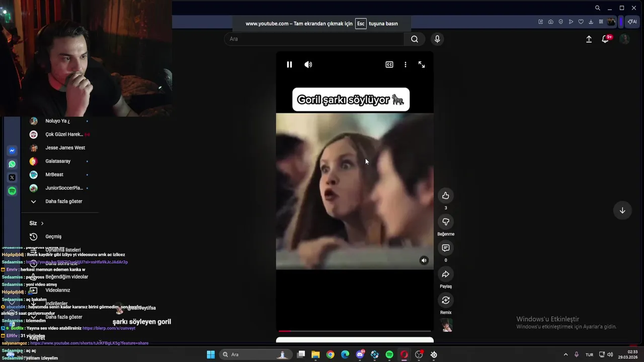
Task: Click the camera snapshot icon in the address bar
Action: [x=550, y=22]
